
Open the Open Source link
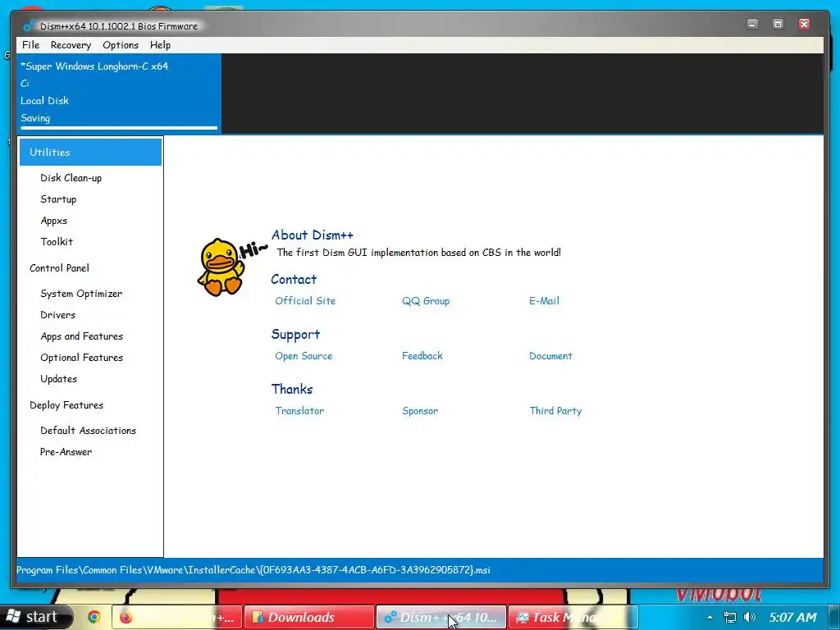[304, 356]
